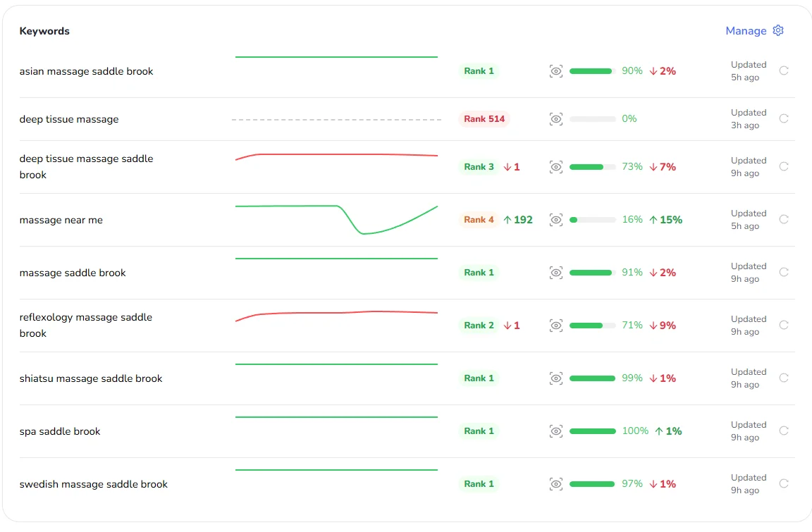This screenshot has width=812, height=532.
Task: Click the Rank 4 badge
Action: click(x=479, y=220)
